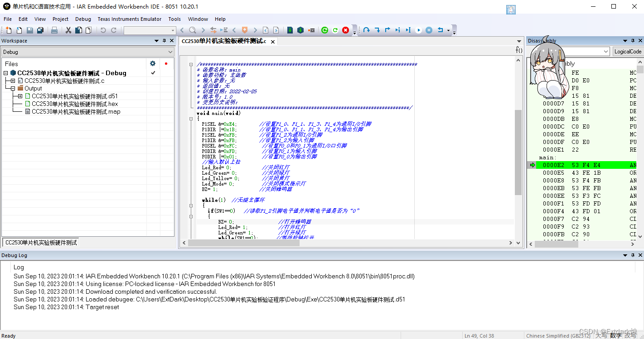644x339 pixels.
Task: Toggle auto-hide pin on the Debug Log panel
Action: pyautogui.click(x=633, y=255)
